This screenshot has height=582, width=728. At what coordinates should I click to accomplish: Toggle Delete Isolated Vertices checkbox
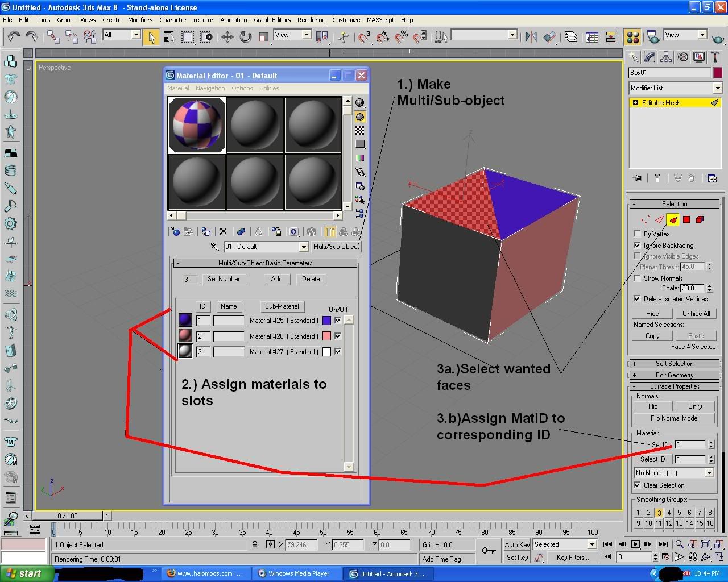[637, 299]
